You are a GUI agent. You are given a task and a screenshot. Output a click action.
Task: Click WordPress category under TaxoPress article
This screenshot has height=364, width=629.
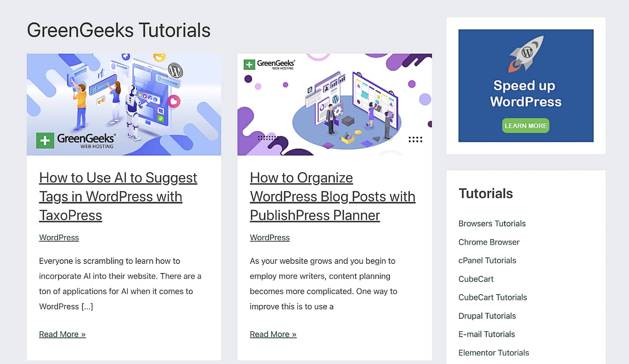(59, 238)
